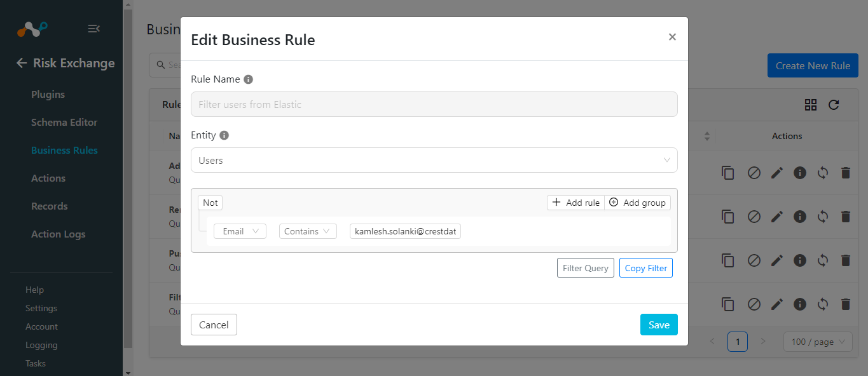This screenshot has height=376, width=868.
Task: Click the Filter Query button
Action: pyautogui.click(x=586, y=268)
